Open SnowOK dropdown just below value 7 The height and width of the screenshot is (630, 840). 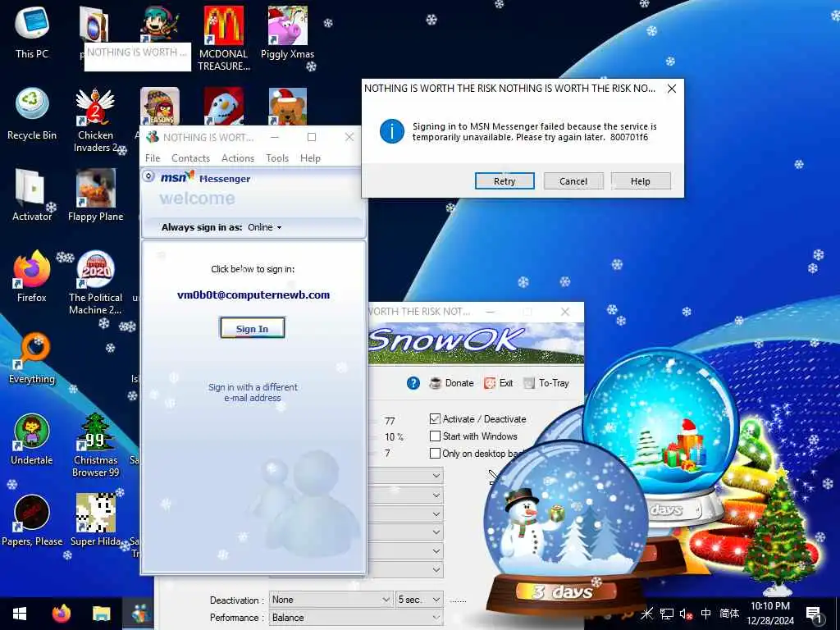(405, 475)
